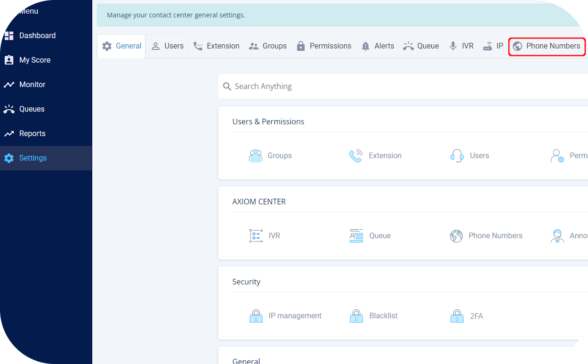The height and width of the screenshot is (364, 588).
Task: Click the Queues phone icon in sidebar
Action: coord(9,109)
